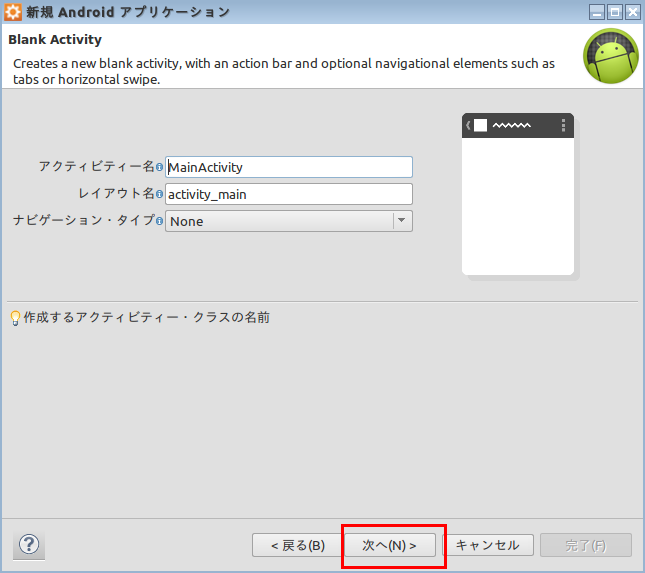This screenshot has height=573, width=645.
Task: Click overflow menu dots in phone preview
Action: pos(563,125)
